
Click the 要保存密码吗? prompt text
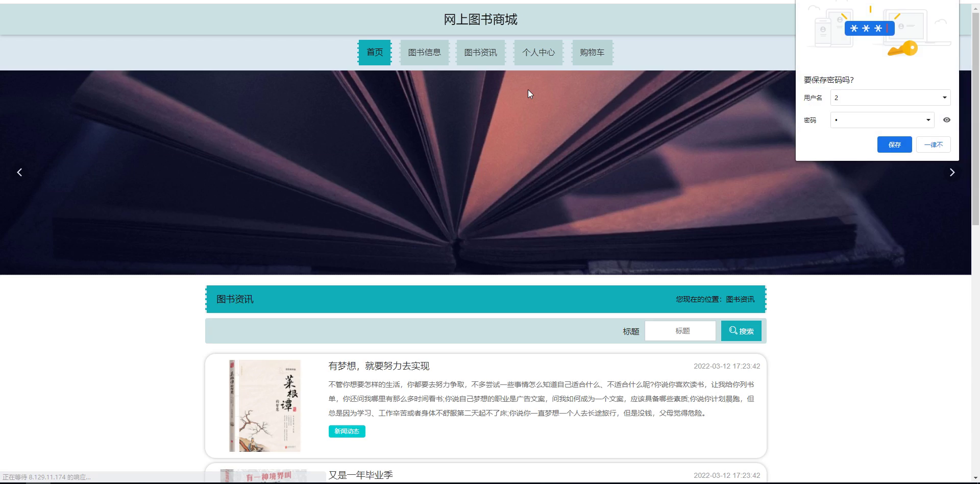click(828, 80)
